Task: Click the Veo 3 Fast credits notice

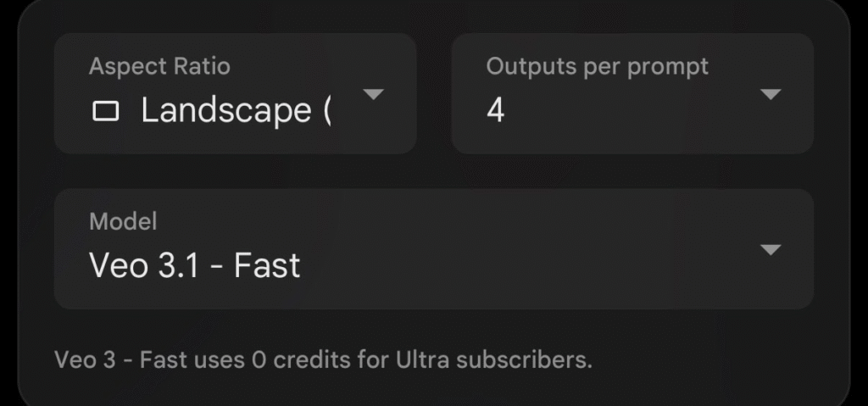Action: 323,359
